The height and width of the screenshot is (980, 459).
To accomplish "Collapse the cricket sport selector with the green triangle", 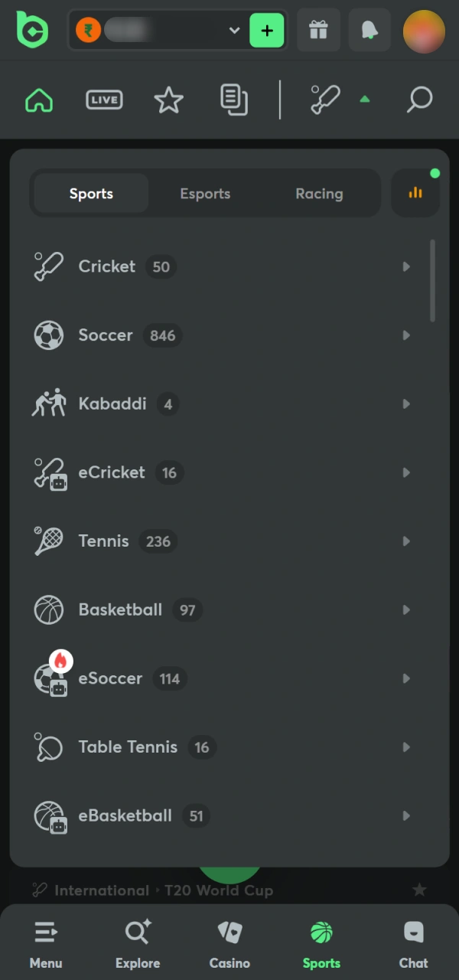I will (x=365, y=100).
